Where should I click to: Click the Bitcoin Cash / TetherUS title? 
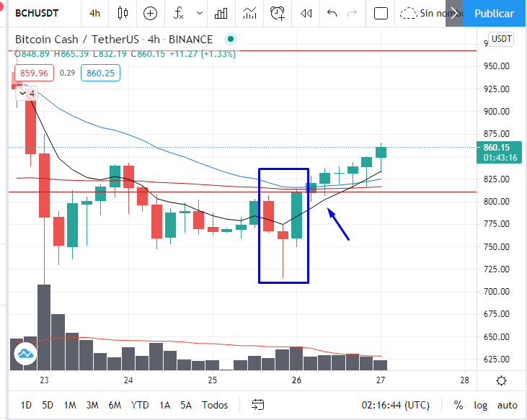point(77,40)
